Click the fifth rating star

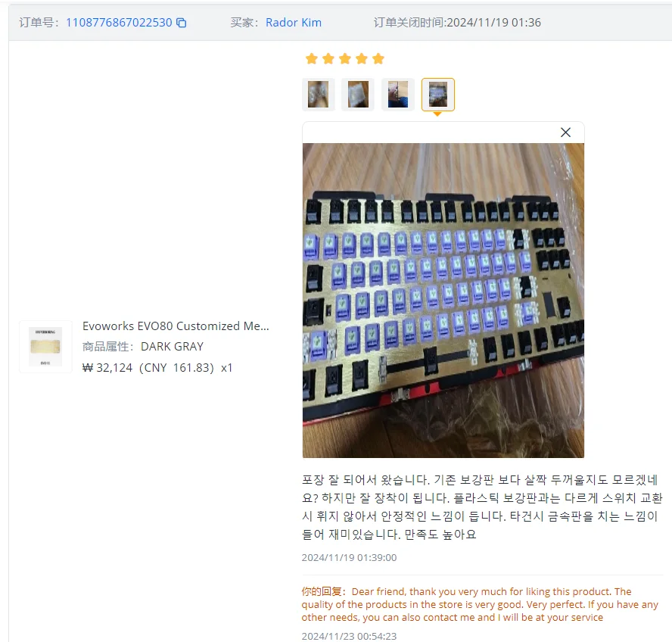tap(378, 58)
